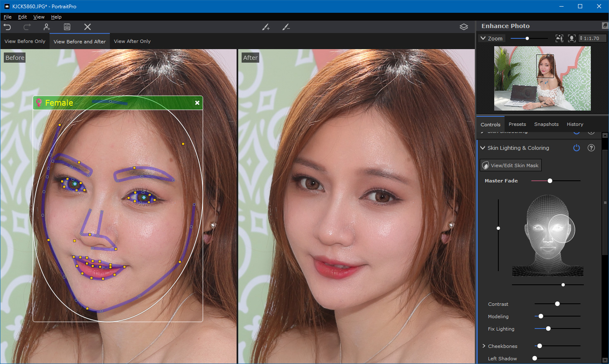Click the zoom ratio stepper field

(592, 38)
